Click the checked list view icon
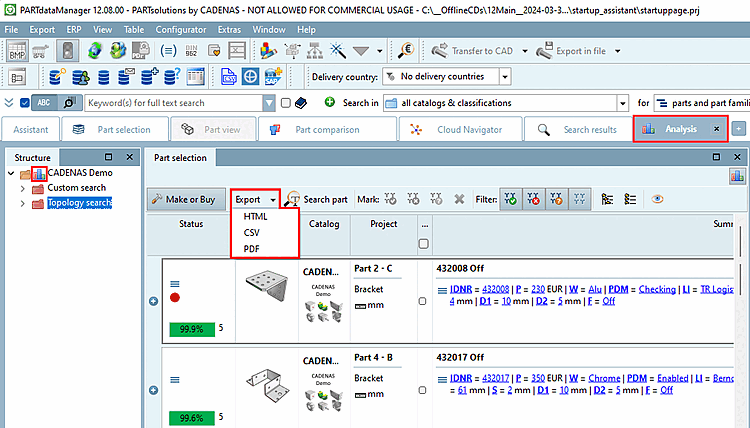750x428 pixels. pos(630,199)
